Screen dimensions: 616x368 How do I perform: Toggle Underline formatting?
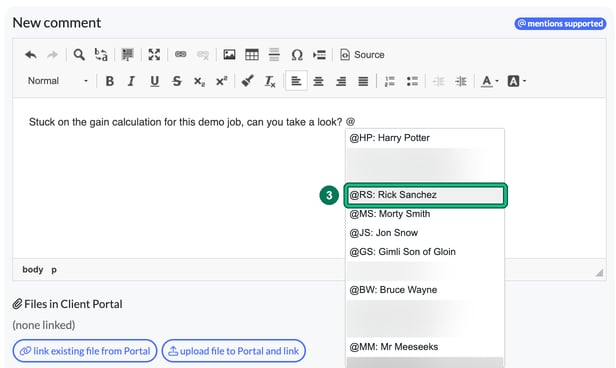coord(154,81)
